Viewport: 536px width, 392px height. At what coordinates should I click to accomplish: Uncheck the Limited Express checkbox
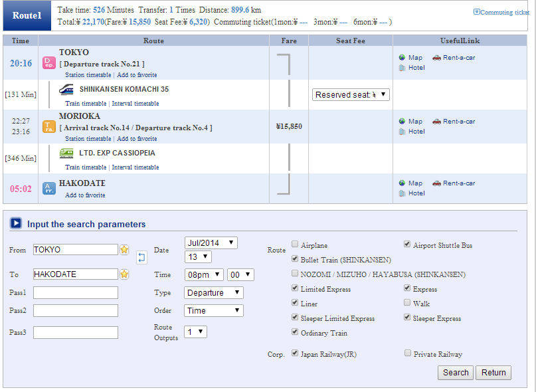(295, 288)
